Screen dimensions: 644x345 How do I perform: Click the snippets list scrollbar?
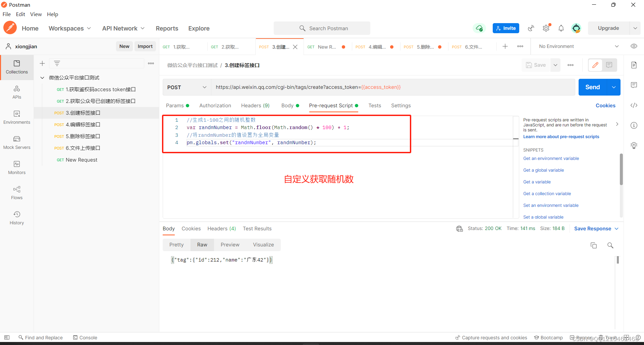pos(621,169)
